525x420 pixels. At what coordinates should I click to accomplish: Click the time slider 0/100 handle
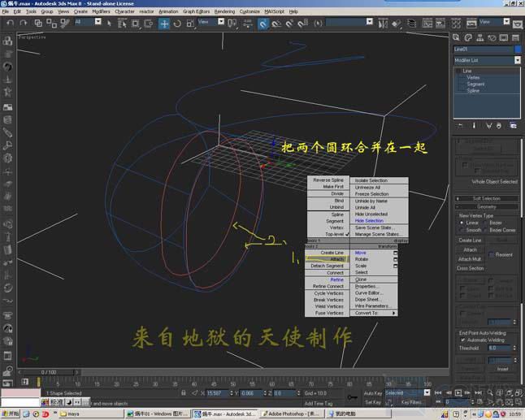pyautogui.click(x=49, y=372)
